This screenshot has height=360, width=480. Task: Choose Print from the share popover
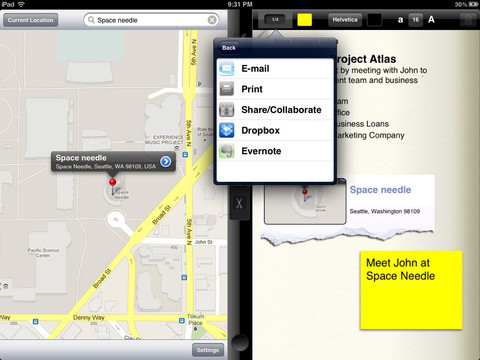[x=275, y=89]
